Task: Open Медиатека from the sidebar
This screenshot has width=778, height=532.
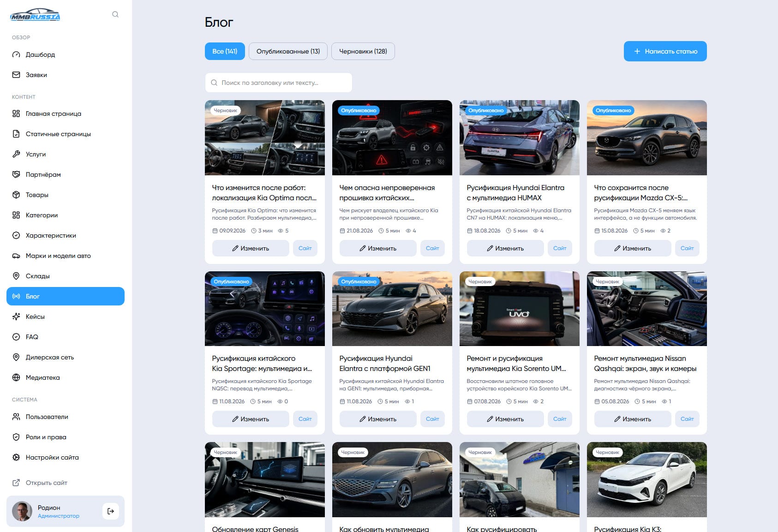Action: (66, 377)
